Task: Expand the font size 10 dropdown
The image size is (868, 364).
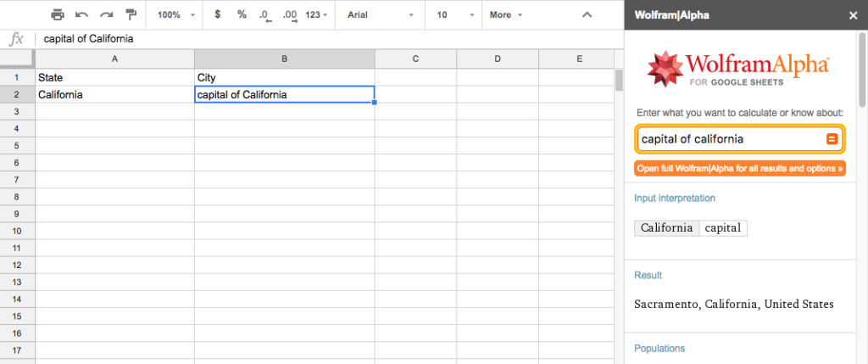Action: coord(453,14)
